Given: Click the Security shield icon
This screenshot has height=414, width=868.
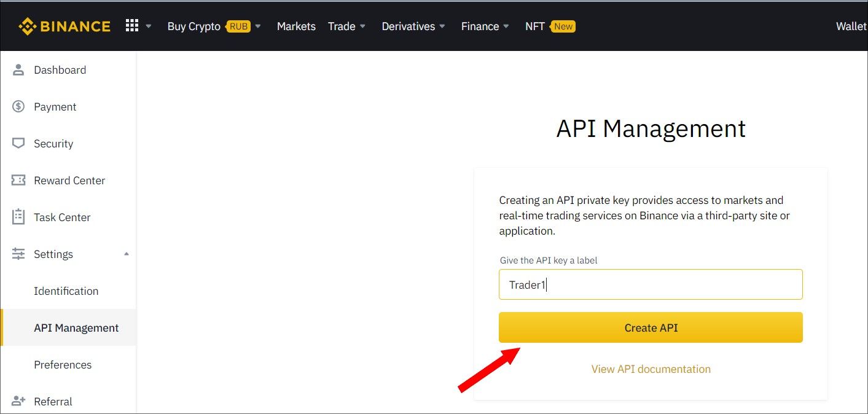Looking at the screenshot, I should [x=18, y=143].
